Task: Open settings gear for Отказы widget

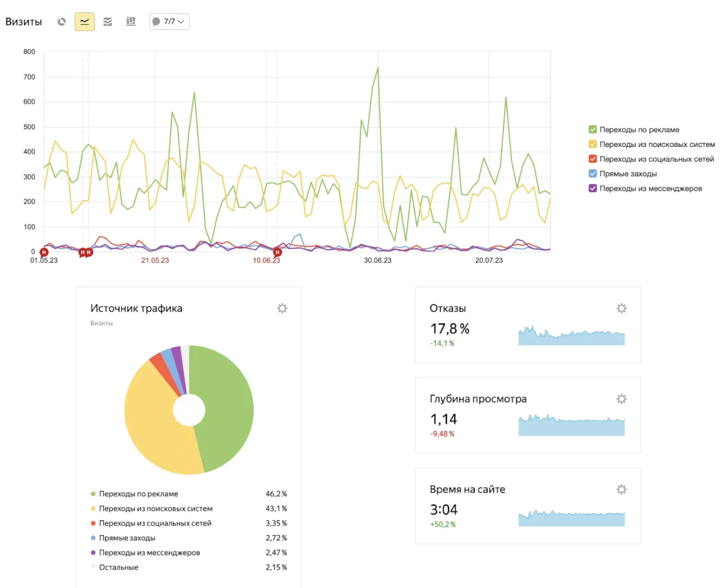Action: (621, 308)
